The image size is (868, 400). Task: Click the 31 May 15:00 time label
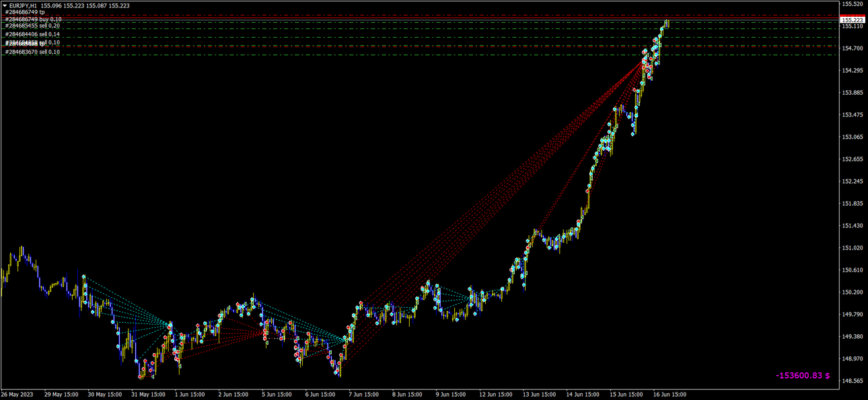coord(149,395)
